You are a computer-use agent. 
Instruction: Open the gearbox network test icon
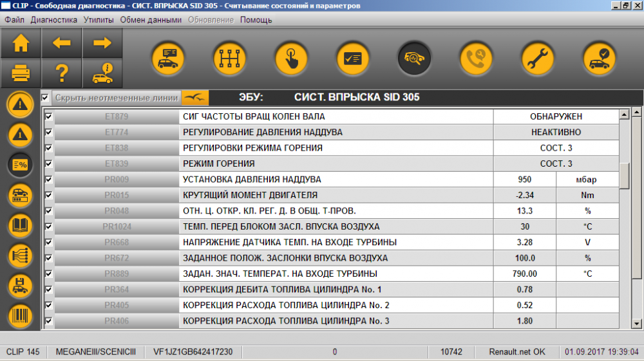tap(230, 59)
